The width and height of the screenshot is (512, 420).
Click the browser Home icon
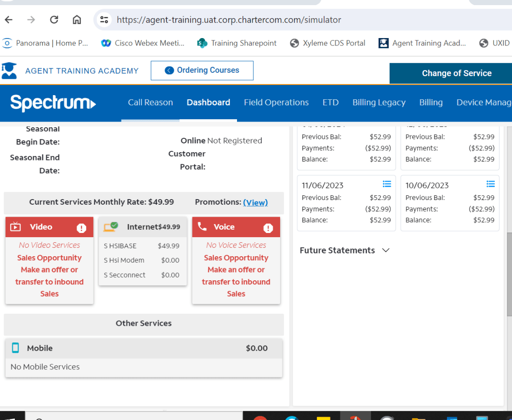coord(77,19)
